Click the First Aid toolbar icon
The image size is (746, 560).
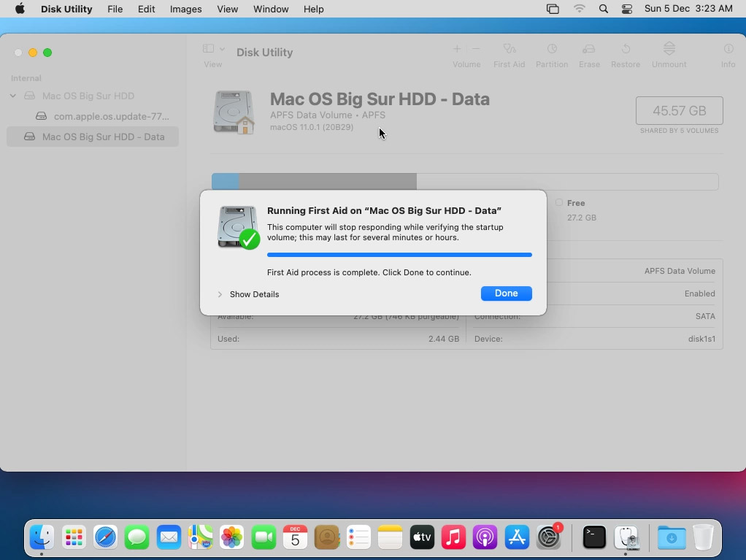(x=509, y=49)
